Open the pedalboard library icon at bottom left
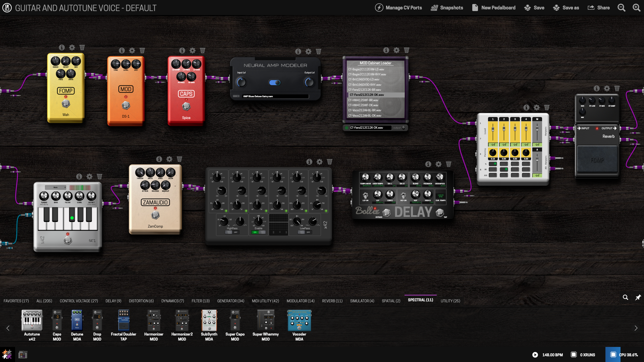The width and height of the screenshot is (644, 362). [23, 355]
